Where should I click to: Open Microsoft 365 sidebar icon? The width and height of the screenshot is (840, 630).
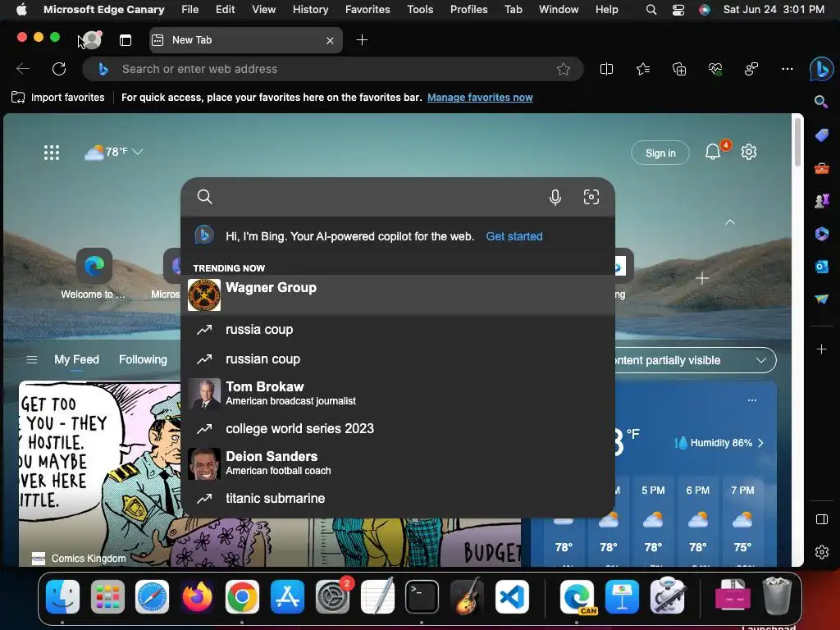(x=821, y=234)
